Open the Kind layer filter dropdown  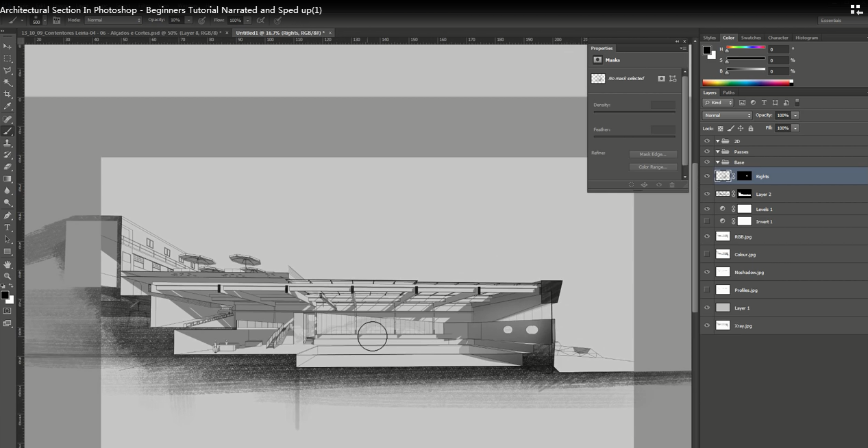tap(718, 103)
